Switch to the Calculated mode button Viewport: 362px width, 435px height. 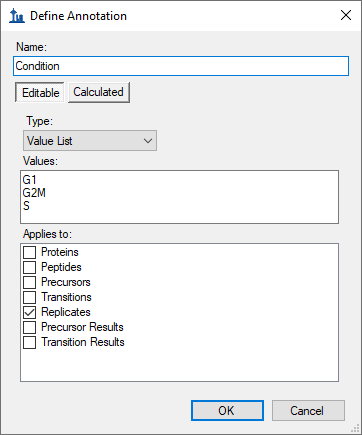tap(99, 92)
